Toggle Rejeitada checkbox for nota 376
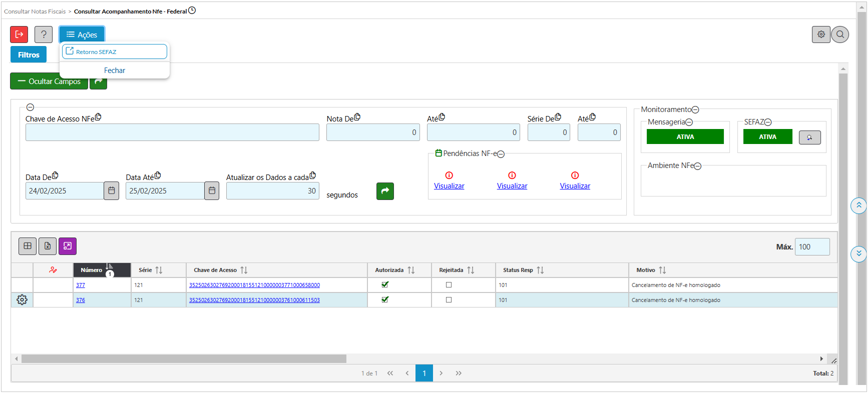The width and height of the screenshot is (868, 393). tap(449, 300)
